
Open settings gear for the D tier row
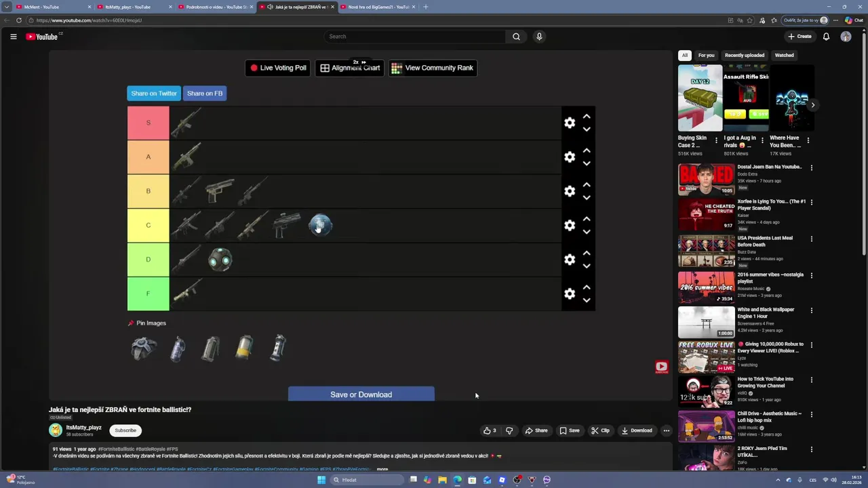570,260
